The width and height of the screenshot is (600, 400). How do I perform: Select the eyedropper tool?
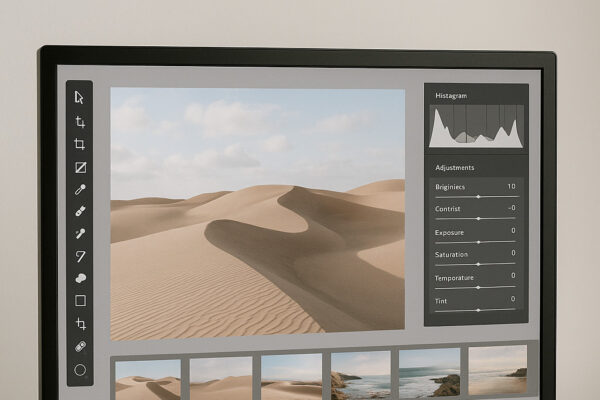pyautogui.click(x=80, y=189)
